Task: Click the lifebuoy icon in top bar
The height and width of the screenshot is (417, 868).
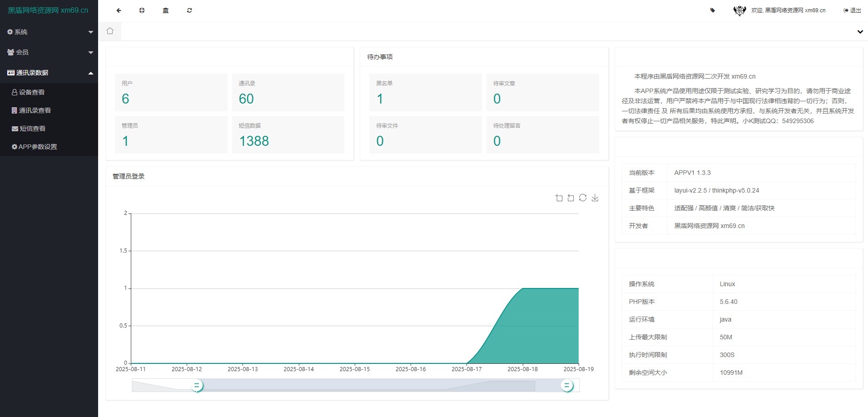Action: point(142,10)
